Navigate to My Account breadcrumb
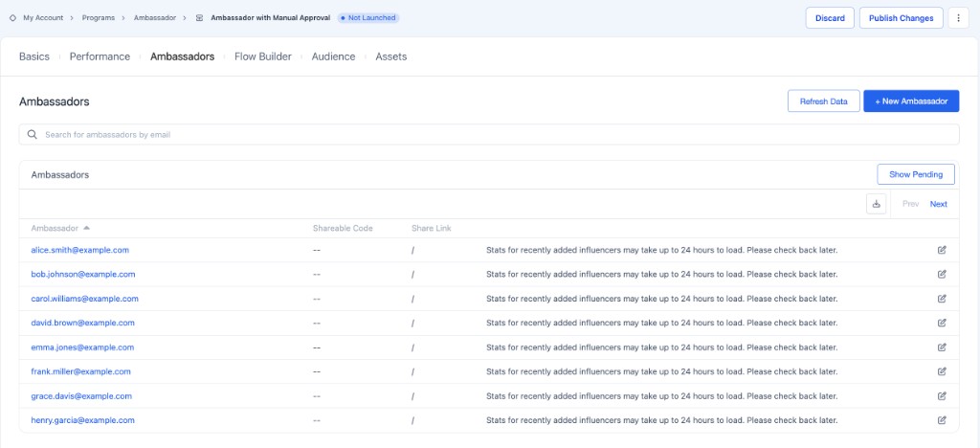The height and width of the screenshot is (448, 980). coord(43,18)
